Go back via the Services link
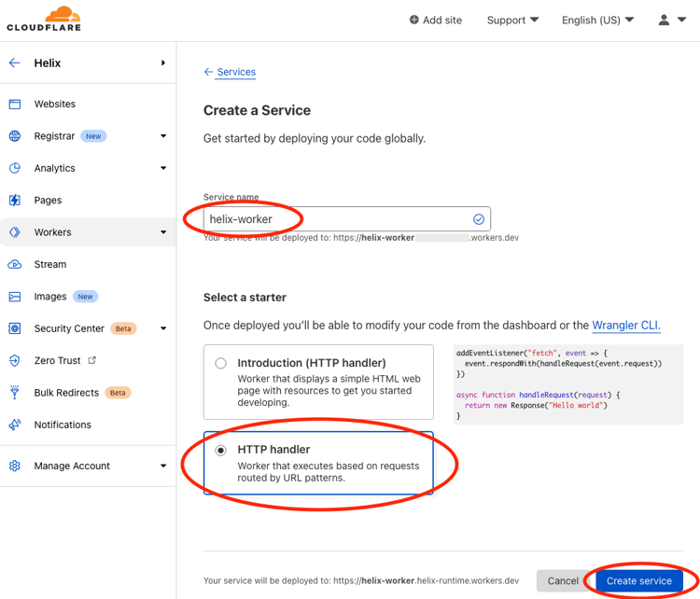Image resolution: width=700 pixels, height=599 pixels. click(236, 72)
